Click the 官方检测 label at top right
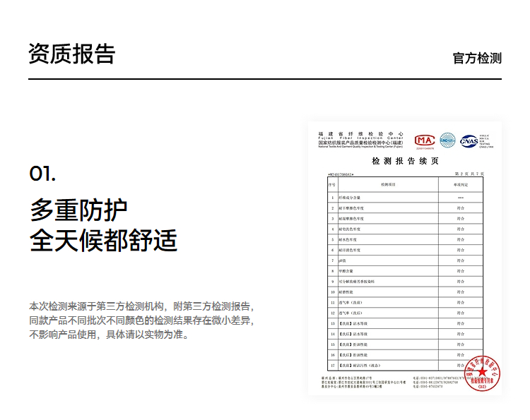This screenshot has width=530, height=420. tap(477, 58)
